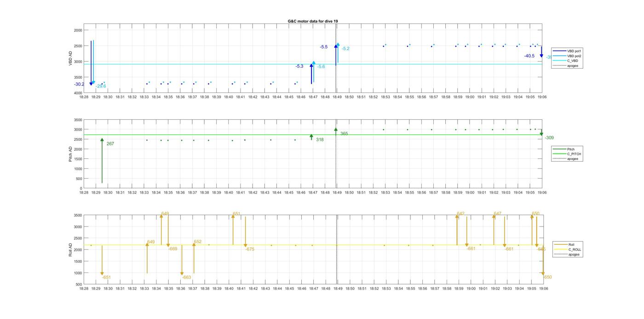Viewport: 644px width, 319px height.
Task: Click the '-651' roll data label
Action: (x=106, y=278)
